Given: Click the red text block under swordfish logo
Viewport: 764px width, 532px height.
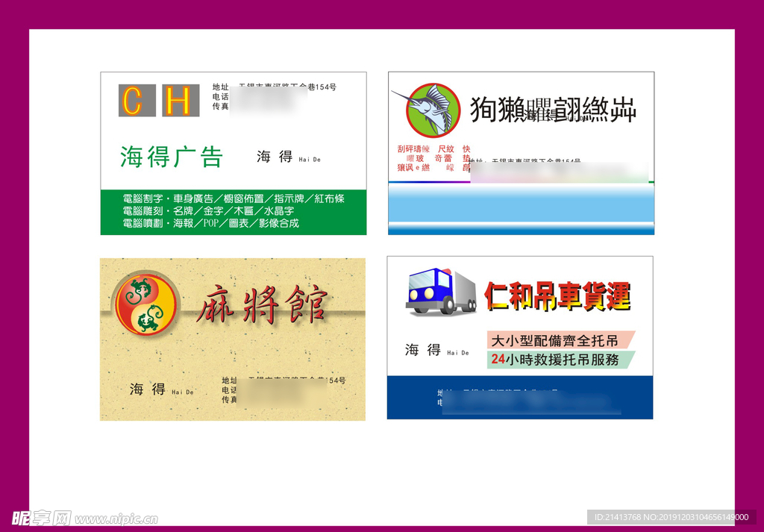Looking at the screenshot, I should click(433, 158).
